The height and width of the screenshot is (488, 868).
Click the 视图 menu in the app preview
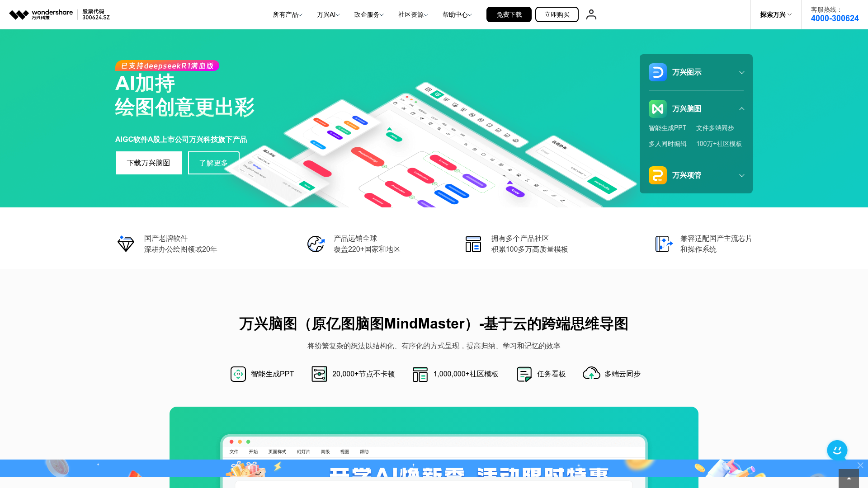point(344,451)
